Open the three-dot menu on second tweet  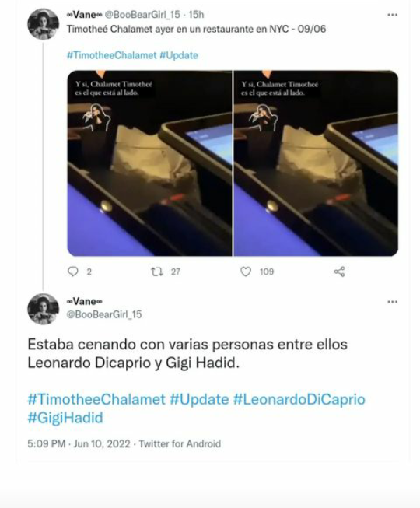click(x=393, y=302)
